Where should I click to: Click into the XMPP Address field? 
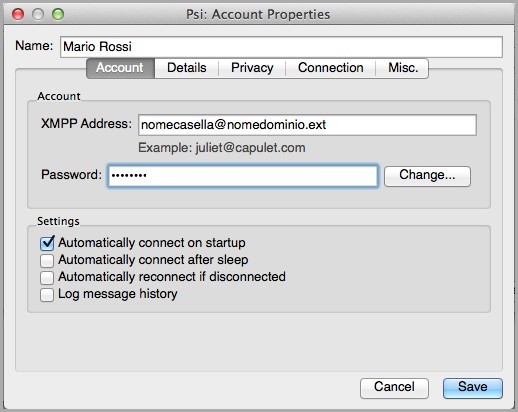click(307, 125)
